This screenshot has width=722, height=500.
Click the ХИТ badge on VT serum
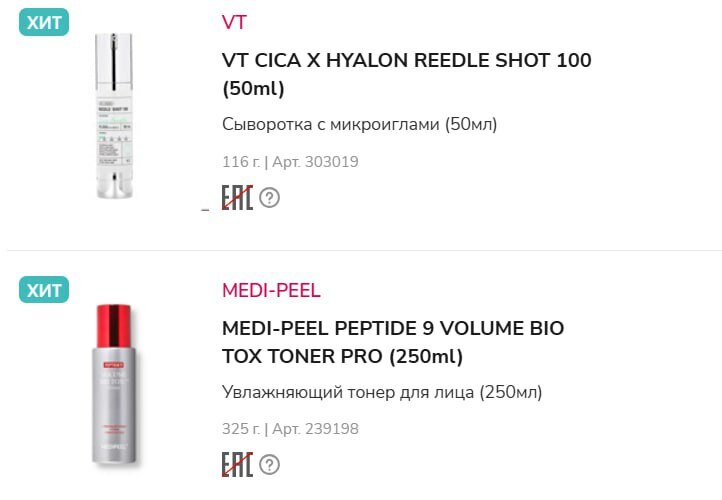(44, 22)
